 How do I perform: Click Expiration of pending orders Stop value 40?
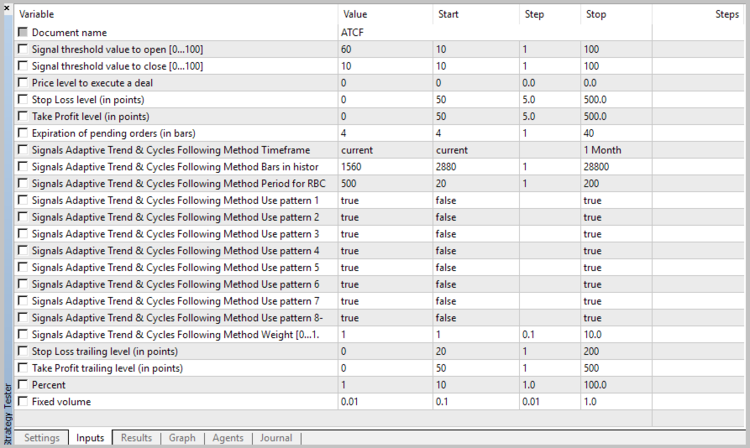tap(617, 133)
